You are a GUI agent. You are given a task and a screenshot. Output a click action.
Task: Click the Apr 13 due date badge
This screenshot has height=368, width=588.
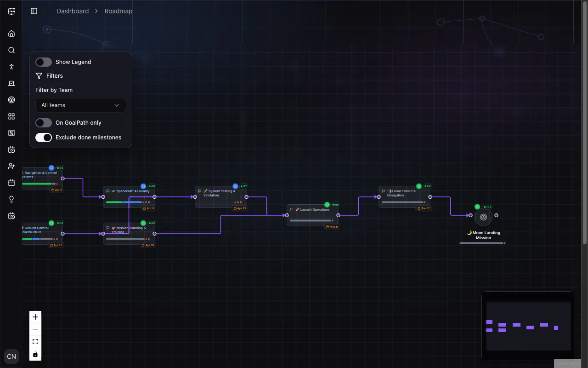239,208
